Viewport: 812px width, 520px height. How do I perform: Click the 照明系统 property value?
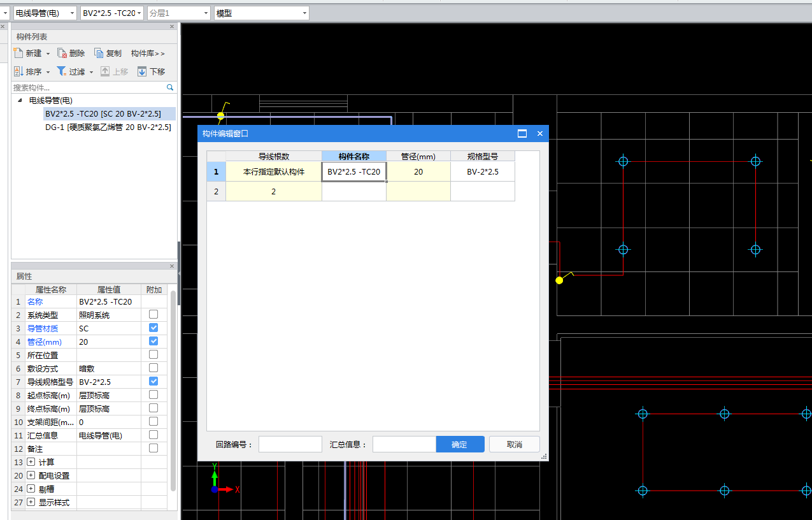point(109,315)
